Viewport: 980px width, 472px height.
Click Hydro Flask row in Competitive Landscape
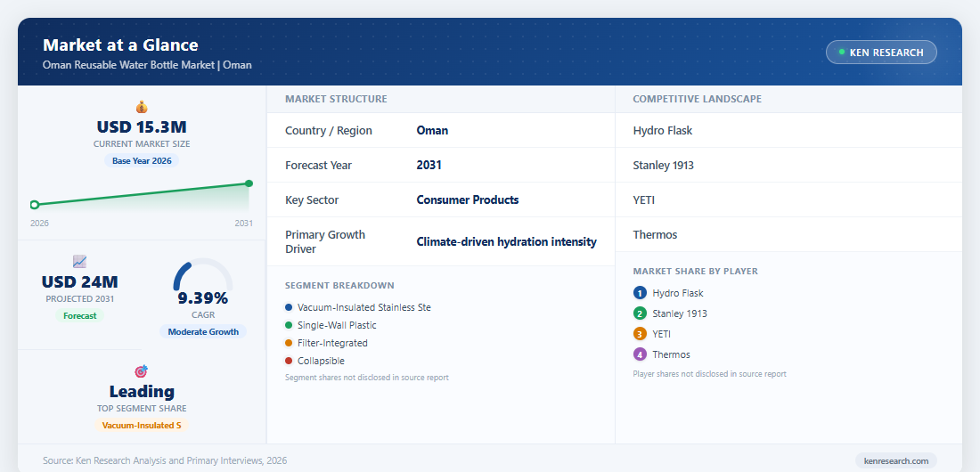coord(788,131)
